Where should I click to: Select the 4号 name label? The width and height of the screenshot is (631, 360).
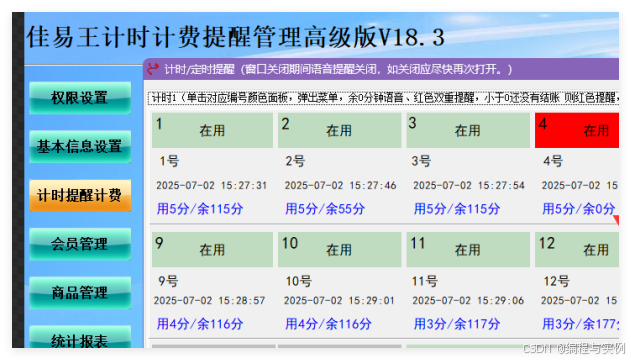tap(553, 161)
